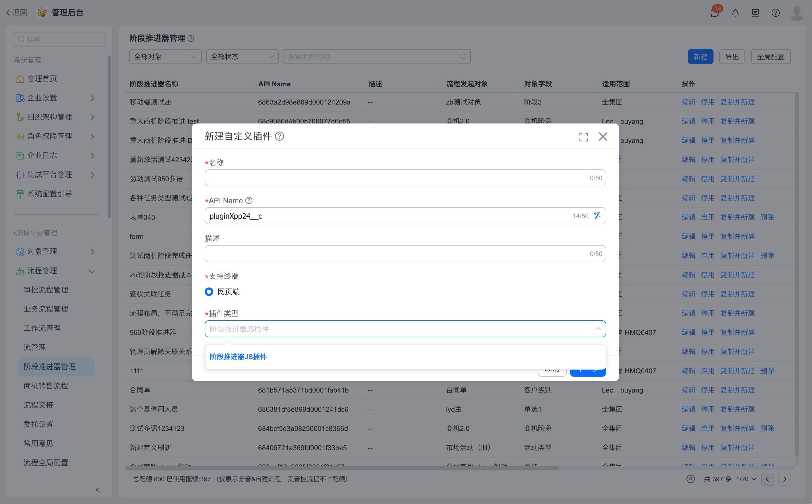Click the table column settings icon
The width and height of the screenshot is (812, 504).
pos(690,479)
